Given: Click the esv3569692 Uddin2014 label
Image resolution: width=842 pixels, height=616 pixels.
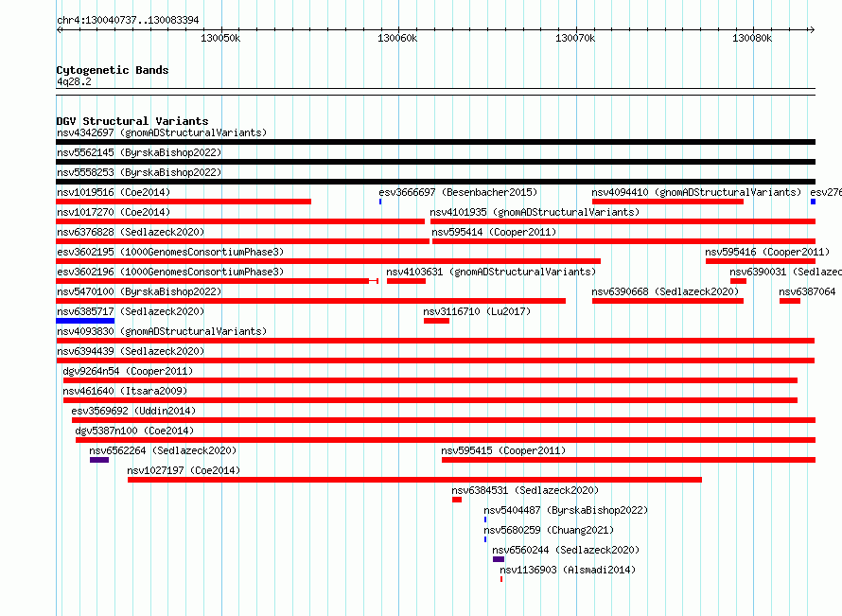Looking at the screenshot, I should pos(133,411).
